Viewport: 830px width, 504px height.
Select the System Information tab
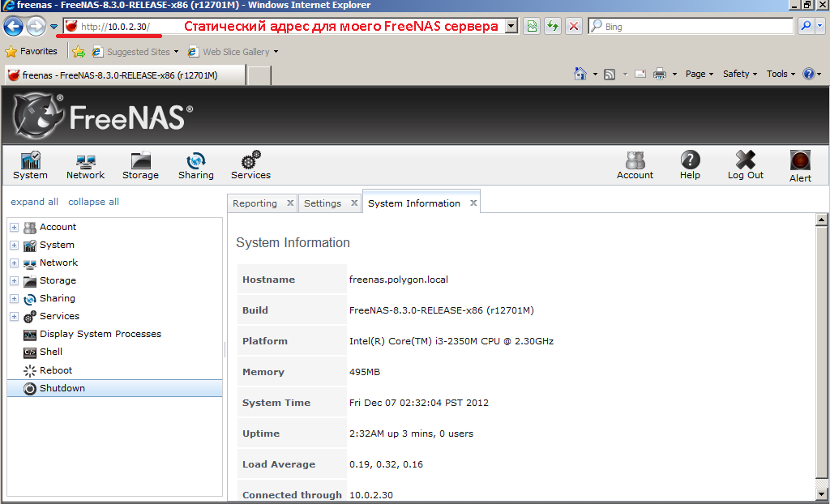tap(414, 203)
